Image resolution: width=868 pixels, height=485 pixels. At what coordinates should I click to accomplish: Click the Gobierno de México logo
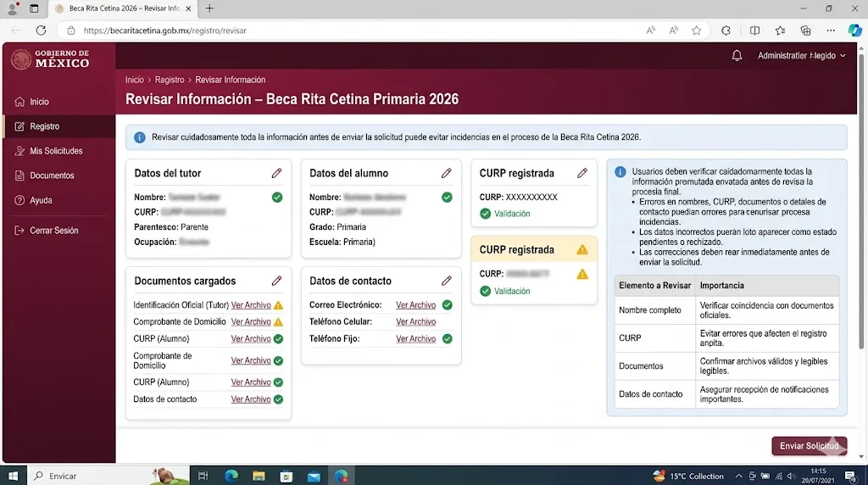tap(50, 59)
